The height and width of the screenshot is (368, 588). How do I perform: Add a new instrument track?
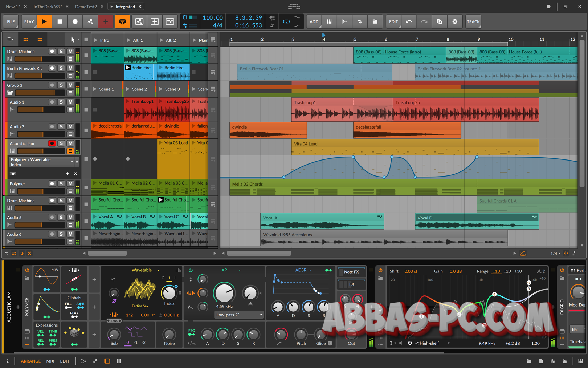coord(329,21)
